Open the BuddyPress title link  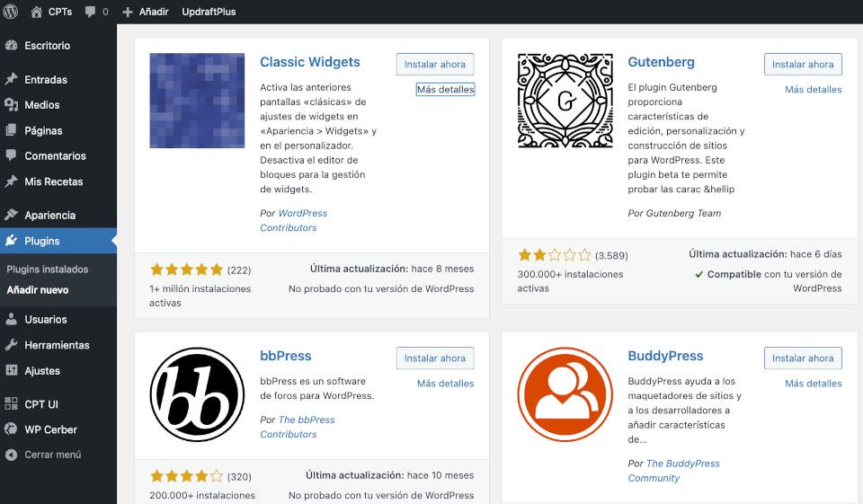(x=665, y=356)
